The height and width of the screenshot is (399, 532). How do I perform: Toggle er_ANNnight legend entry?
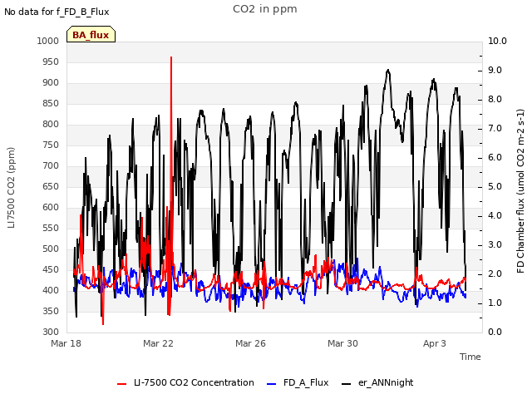[x=377, y=382]
